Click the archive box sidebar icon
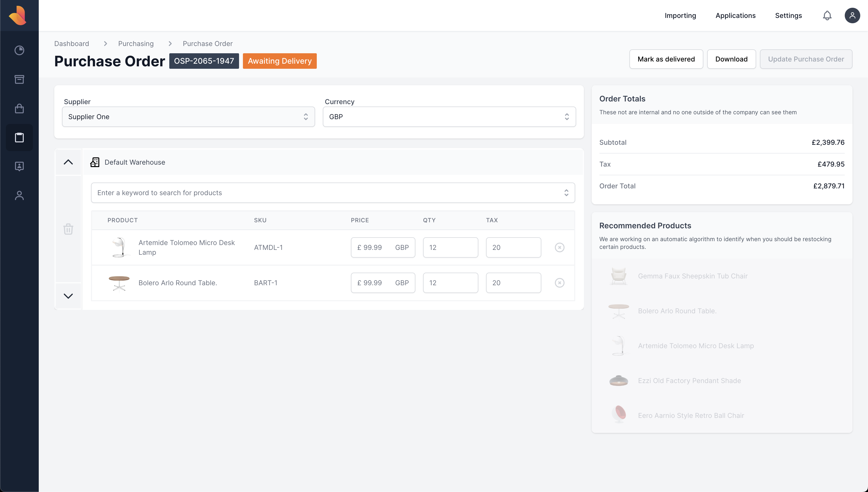The image size is (868, 492). 19,79
